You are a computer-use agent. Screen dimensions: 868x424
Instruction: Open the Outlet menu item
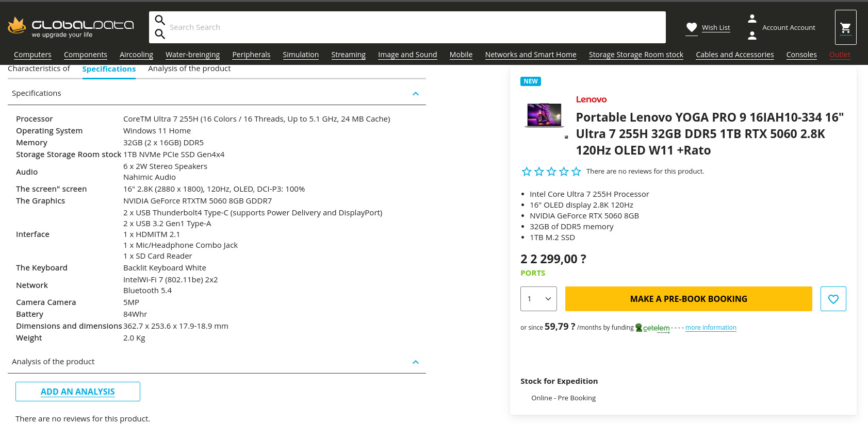(839, 55)
